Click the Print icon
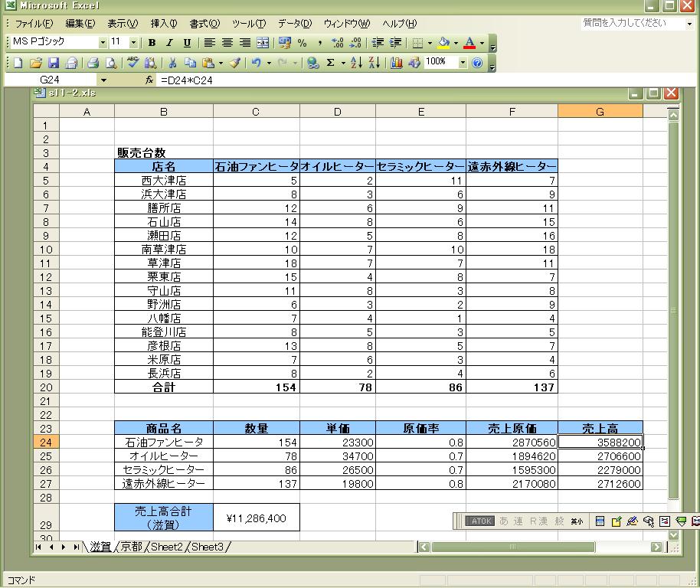This screenshot has height=588, width=700. pos(93,63)
